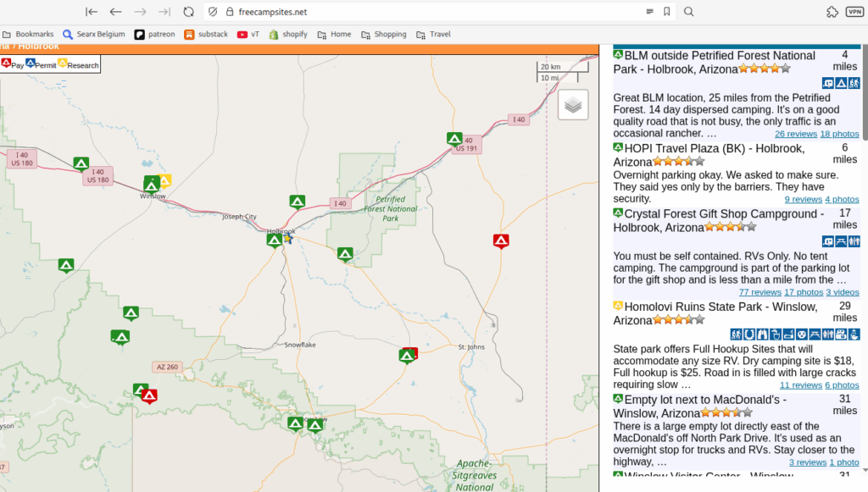Viewport: 868px width, 492px height.
Task: Open the vT YouTube bookmark
Action: 248,34
